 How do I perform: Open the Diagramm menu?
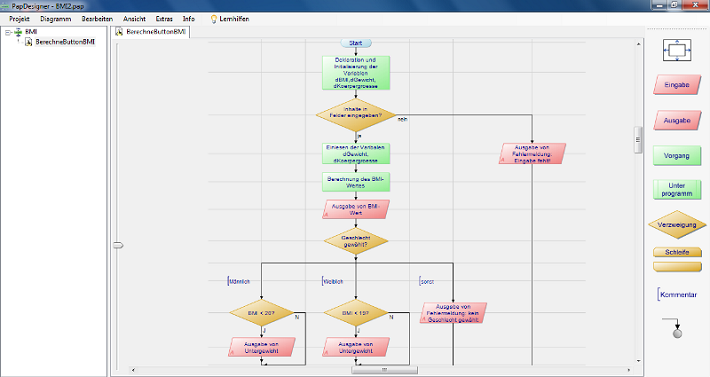coord(55,19)
